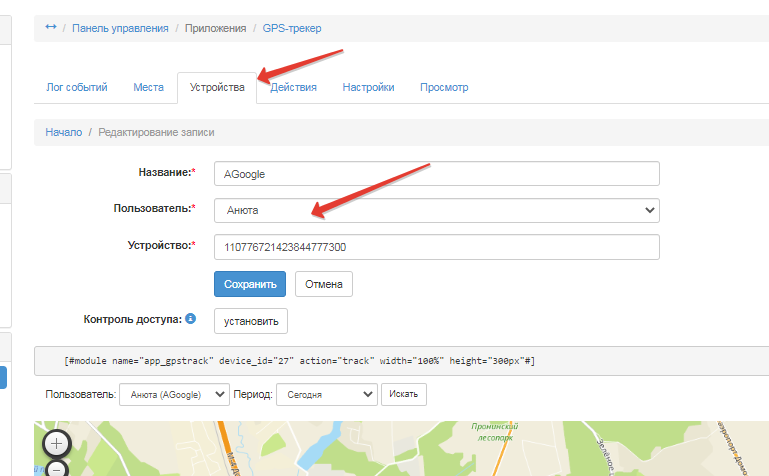Click the Отмена button
The width and height of the screenshot is (769, 476).
click(324, 284)
